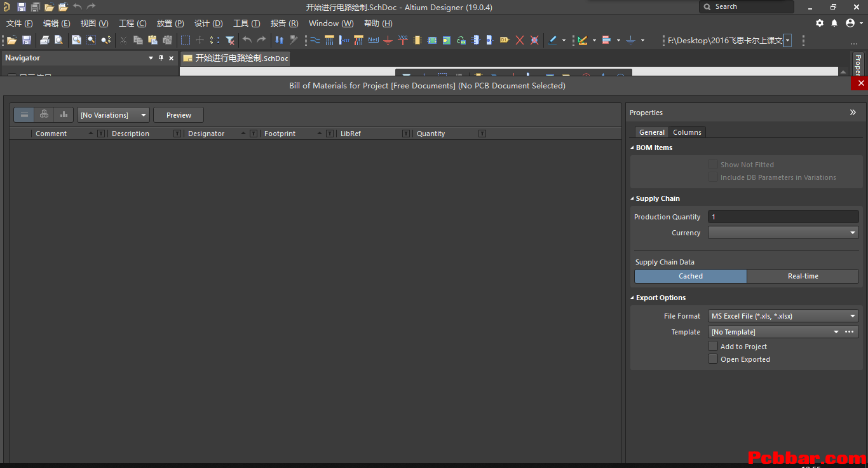Switch to the Columns tab
The height and width of the screenshot is (468, 868).
[x=687, y=132]
